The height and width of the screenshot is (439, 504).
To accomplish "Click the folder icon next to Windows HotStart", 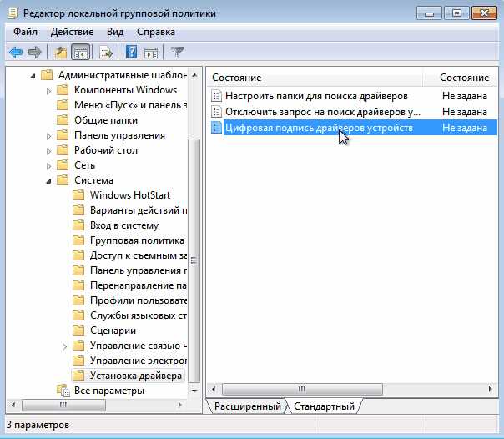I will pos(78,195).
